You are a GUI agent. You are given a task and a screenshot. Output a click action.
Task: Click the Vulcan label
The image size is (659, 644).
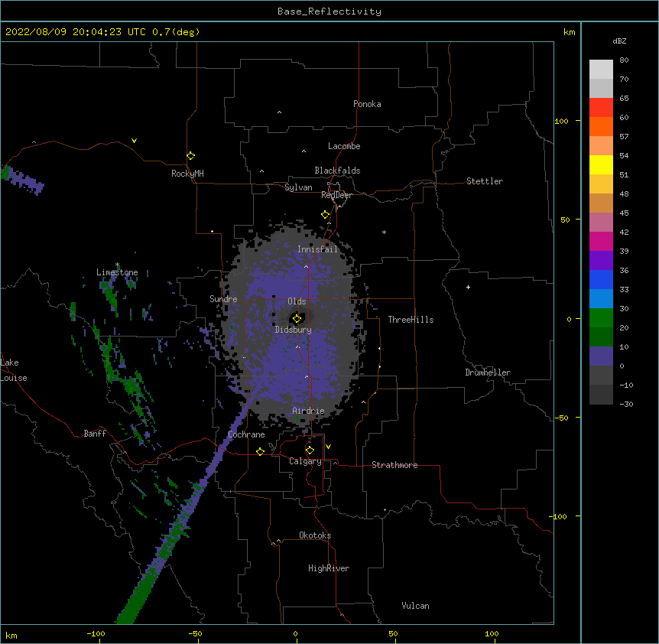click(415, 606)
